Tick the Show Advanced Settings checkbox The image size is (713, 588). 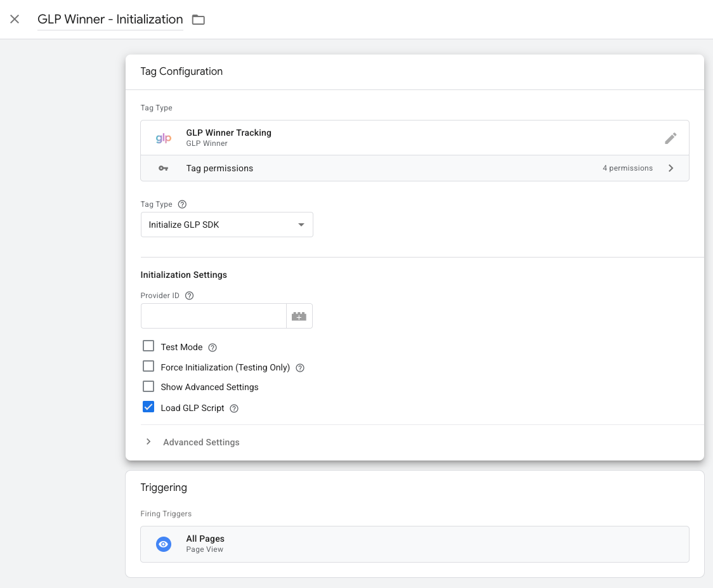[148, 387]
